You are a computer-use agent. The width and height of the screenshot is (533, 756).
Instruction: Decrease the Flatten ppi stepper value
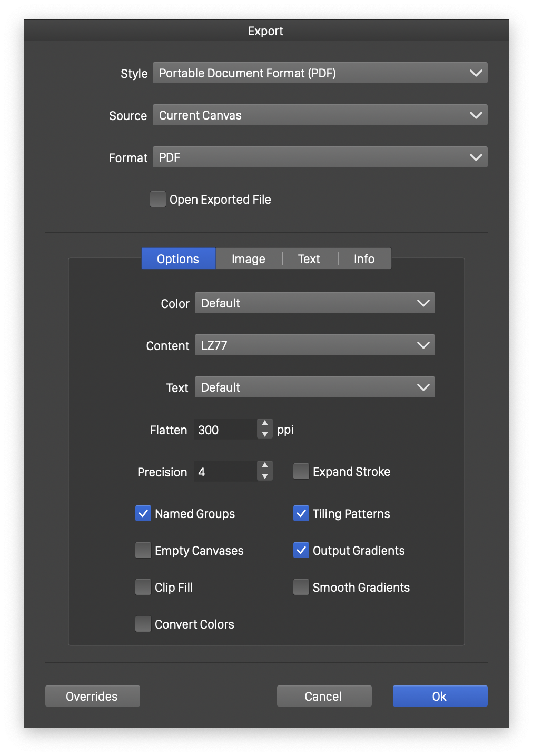265,434
